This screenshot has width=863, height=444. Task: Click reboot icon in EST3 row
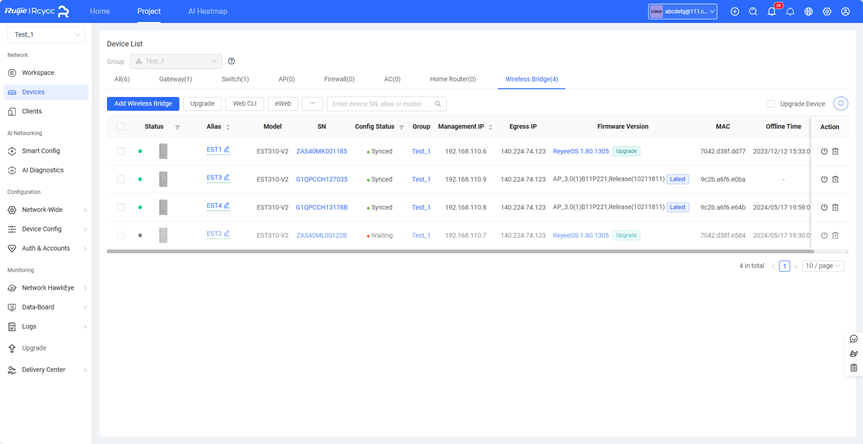pos(824,179)
